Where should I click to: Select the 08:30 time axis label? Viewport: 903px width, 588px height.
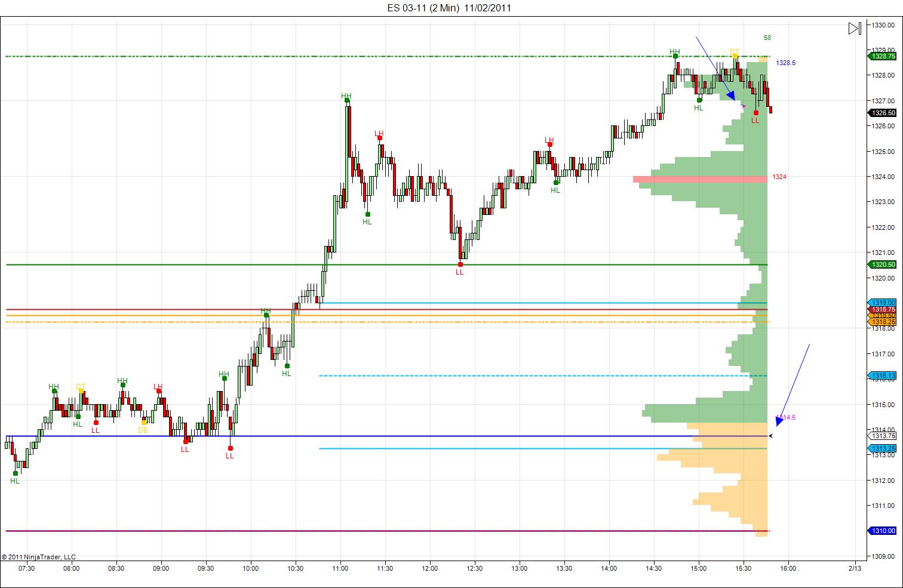tap(116, 568)
